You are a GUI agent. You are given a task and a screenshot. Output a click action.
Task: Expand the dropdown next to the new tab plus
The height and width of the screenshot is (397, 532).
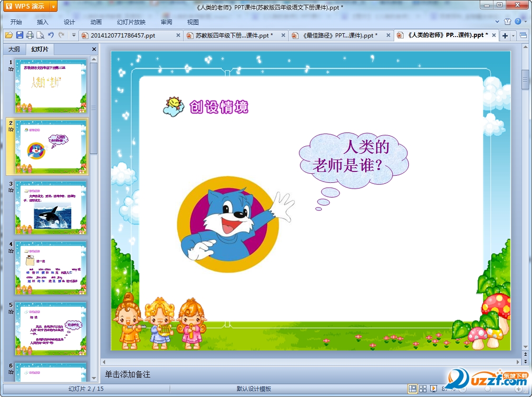tap(513, 36)
